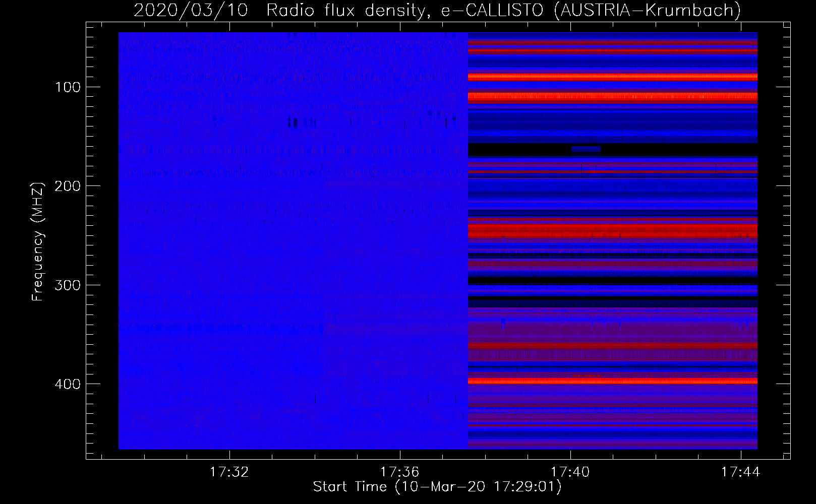Image resolution: width=816 pixels, height=504 pixels.
Task: Click the 100 frequency axis label
Action: click(x=68, y=88)
